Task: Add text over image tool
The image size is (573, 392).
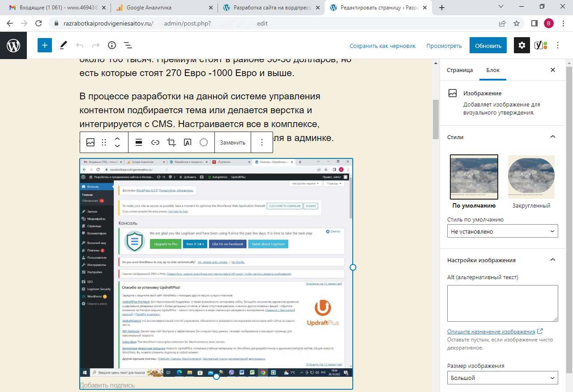Action: click(188, 142)
